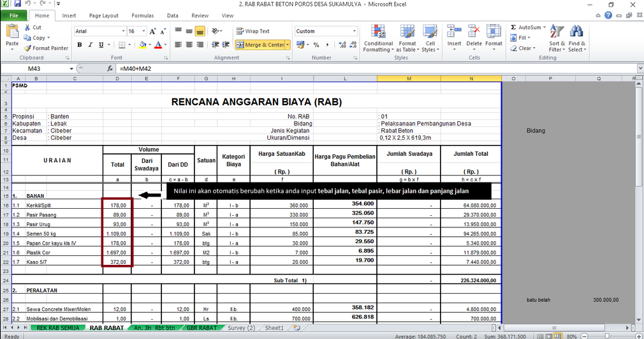Open the number format Custom dropdown
The height and width of the screenshot is (339, 644).
tap(355, 31)
